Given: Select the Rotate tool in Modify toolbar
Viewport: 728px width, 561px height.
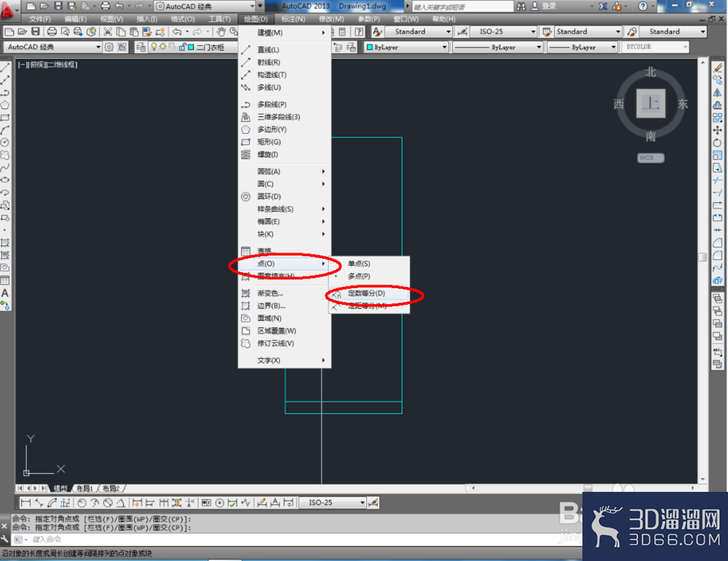Looking at the screenshot, I should (x=718, y=143).
